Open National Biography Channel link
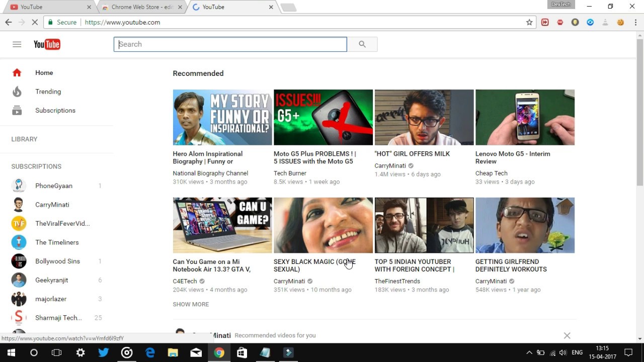The image size is (644, 362). [x=210, y=173]
